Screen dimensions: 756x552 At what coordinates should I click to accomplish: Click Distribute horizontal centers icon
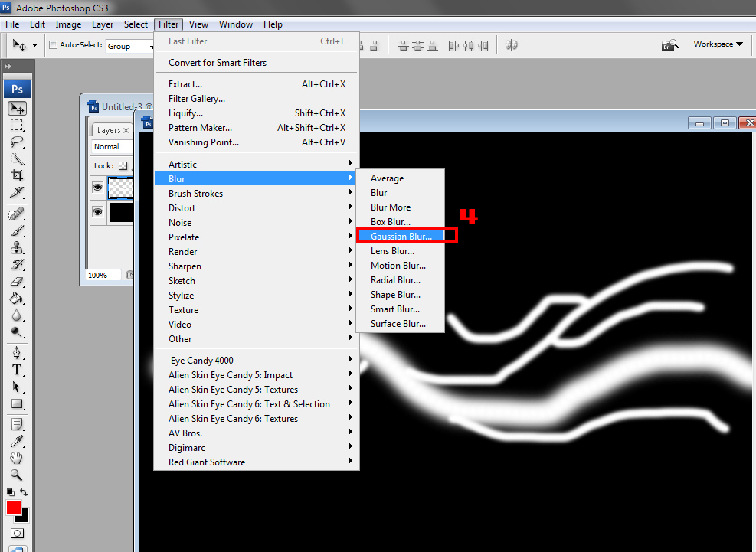tap(468, 45)
